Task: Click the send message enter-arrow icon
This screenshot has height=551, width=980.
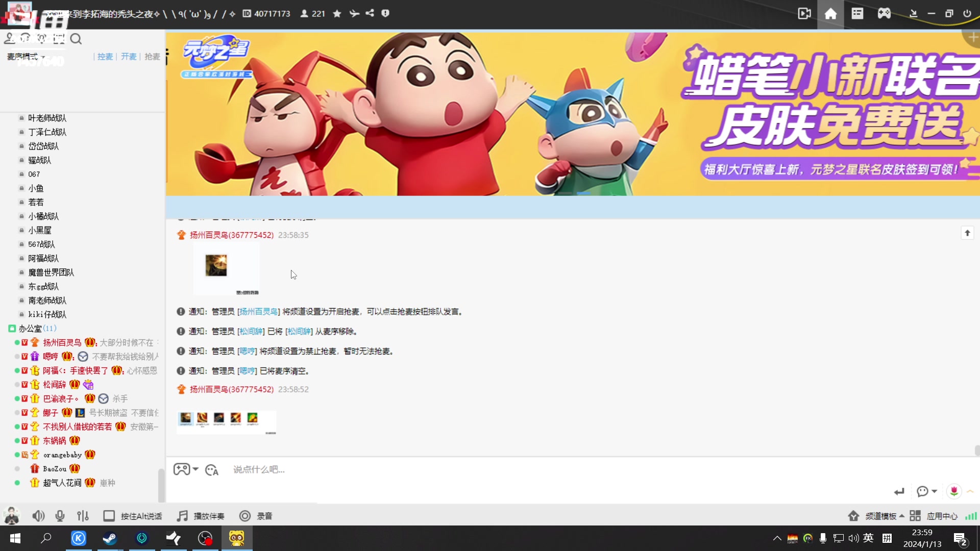Action: click(x=900, y=491)
